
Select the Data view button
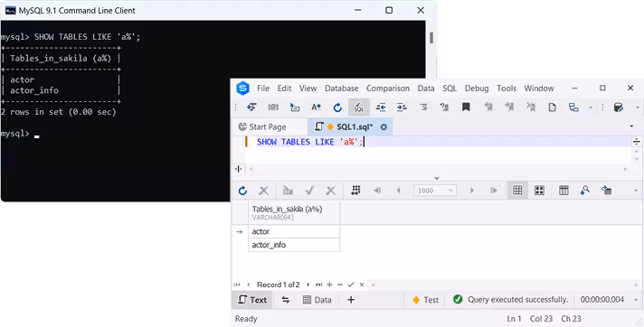[317, 300]
